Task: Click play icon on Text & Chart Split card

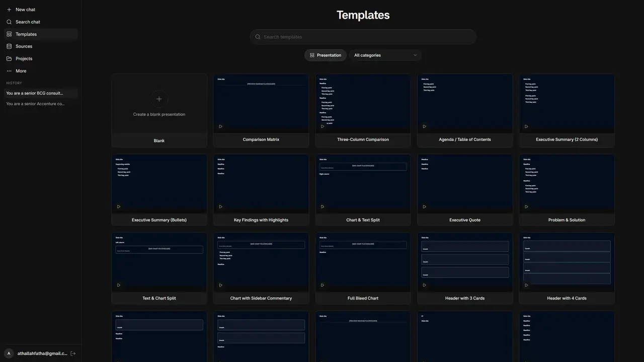Action: 119,285
